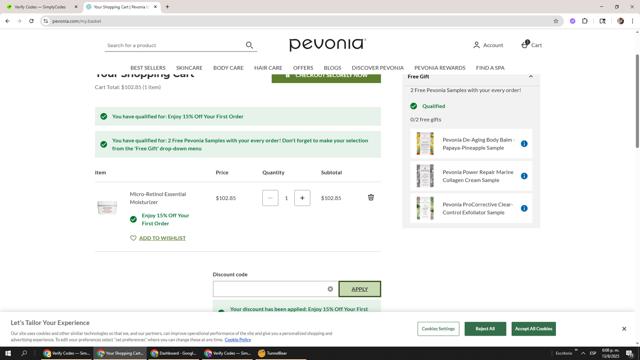Open PEVONIA REWARDS menu
This screenshot has height=360, width=640.
pos(440,68)
